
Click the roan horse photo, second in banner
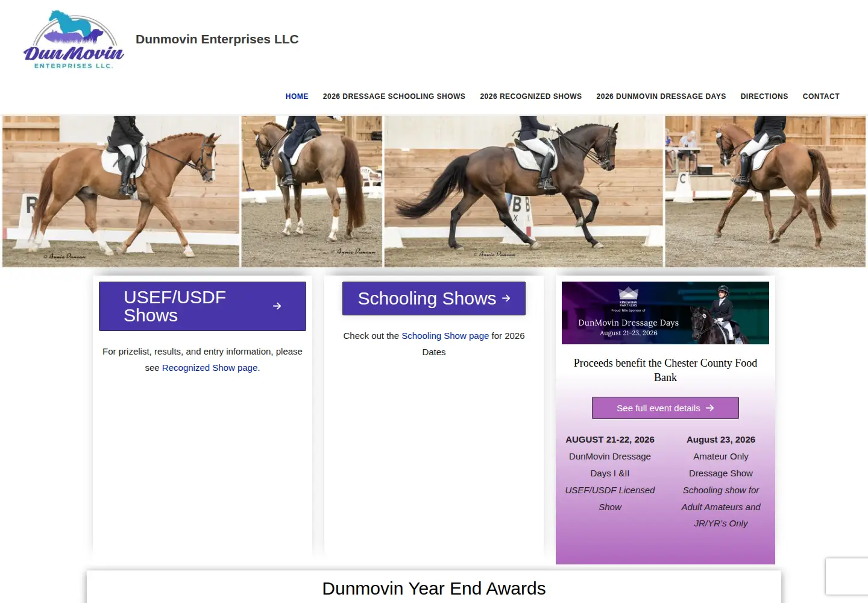coord(312,191)
